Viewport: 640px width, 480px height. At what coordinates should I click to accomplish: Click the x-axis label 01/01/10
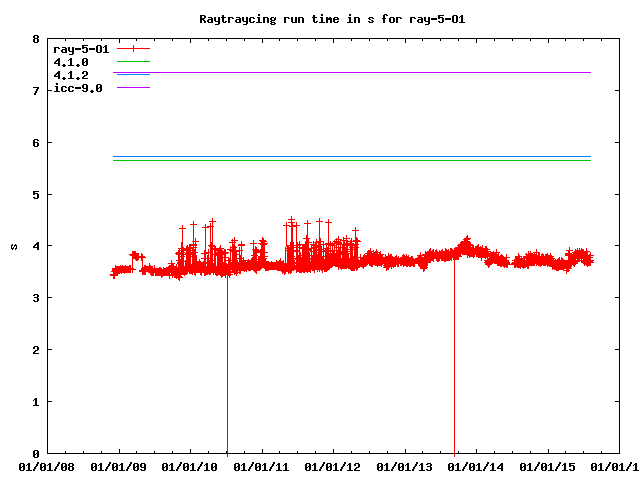(x=190, y=466)
